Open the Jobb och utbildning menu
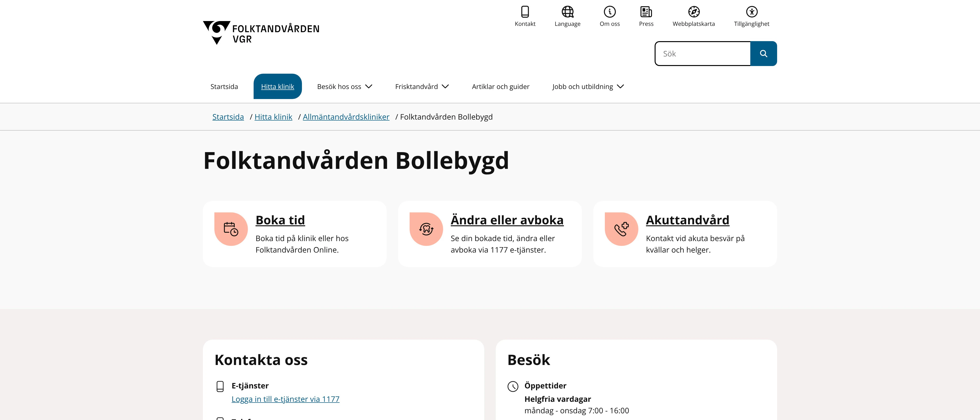980x420 pixels. point(588,86)
